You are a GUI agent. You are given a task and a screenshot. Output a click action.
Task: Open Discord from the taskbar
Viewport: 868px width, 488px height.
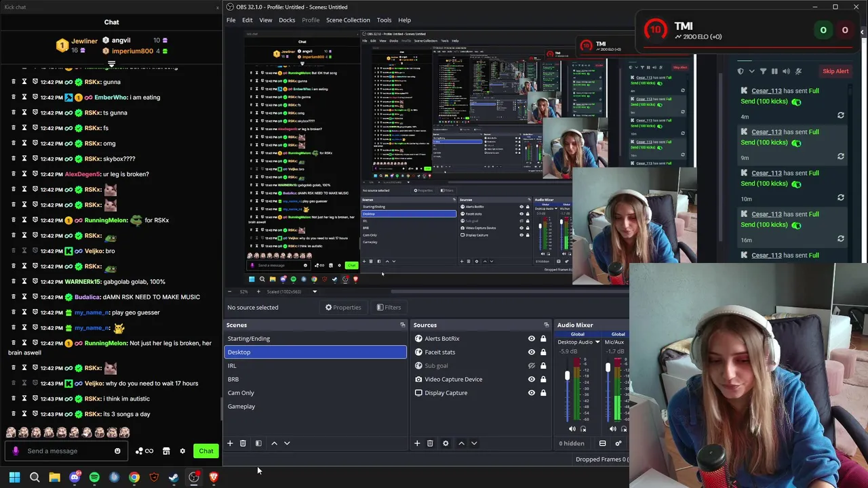tap(75, 478)
